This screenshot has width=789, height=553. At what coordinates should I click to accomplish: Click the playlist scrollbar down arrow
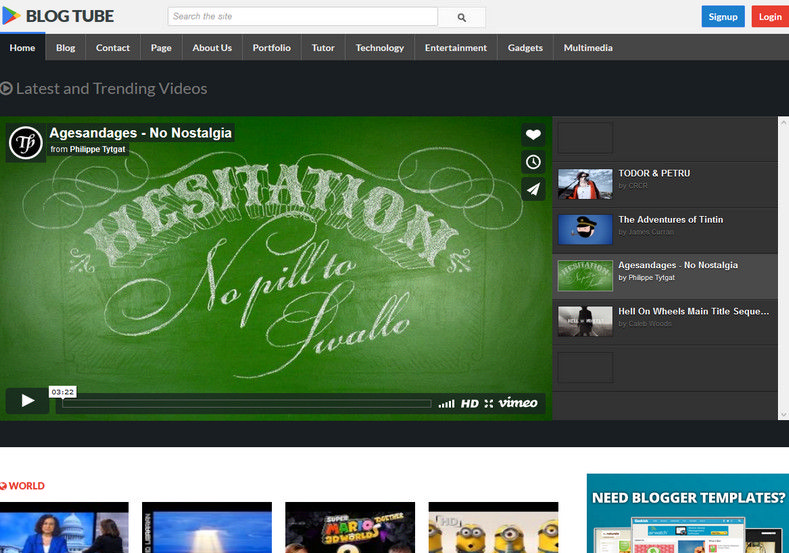coord(783,415)
